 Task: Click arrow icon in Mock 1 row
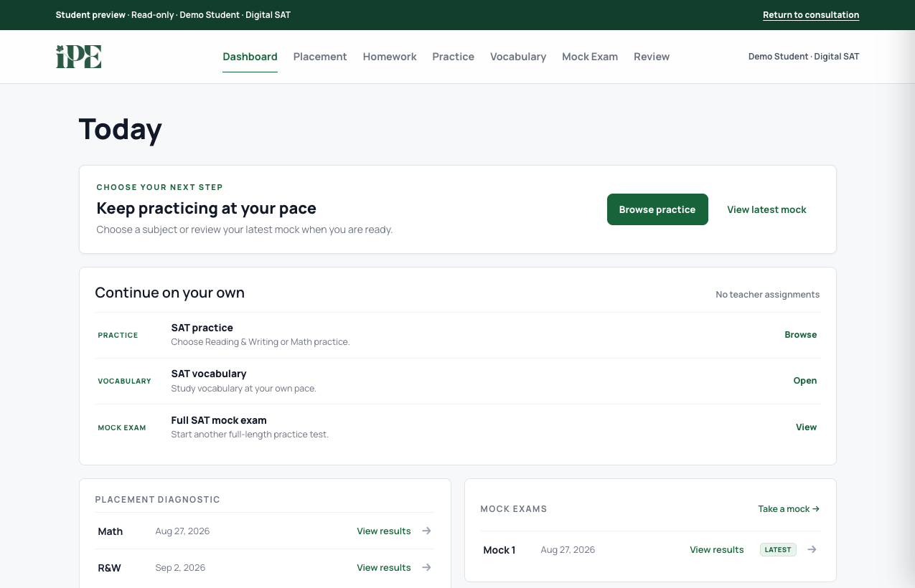tap(812, 550)
